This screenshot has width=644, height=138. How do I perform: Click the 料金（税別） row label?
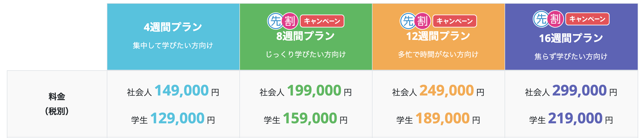pyautogui.click(x=57, y=104)
